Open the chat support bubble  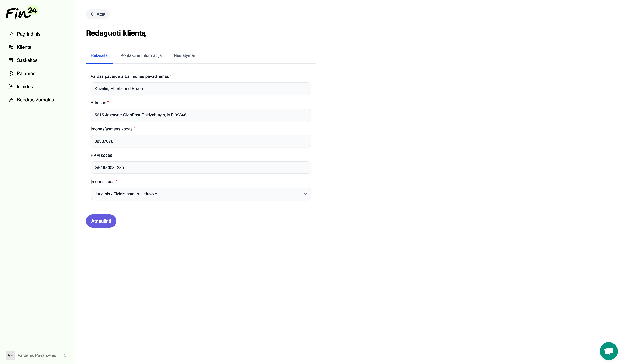pos(608,351)
